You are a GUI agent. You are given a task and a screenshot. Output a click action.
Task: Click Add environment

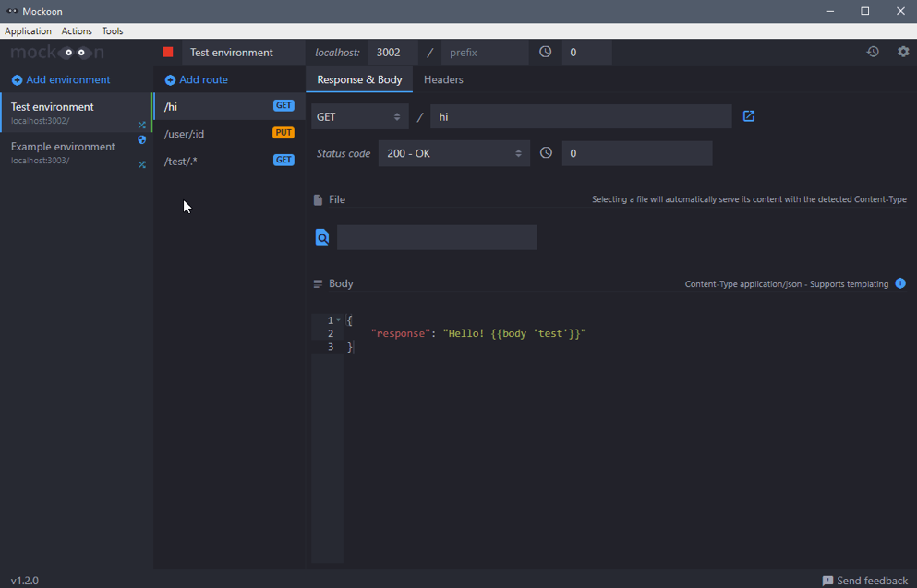[61, 79]
